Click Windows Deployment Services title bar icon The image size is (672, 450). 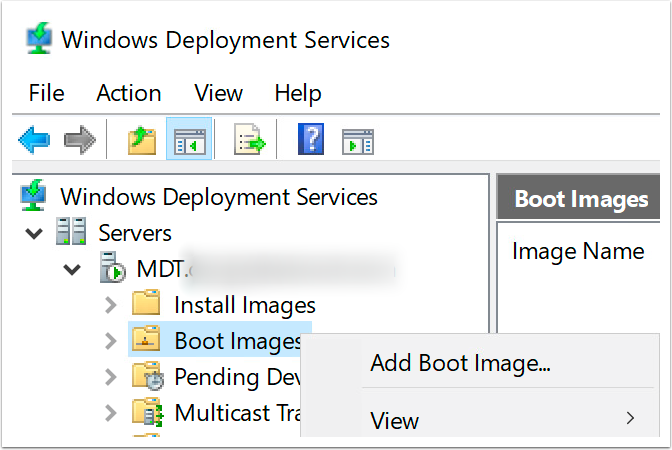click(39, 39)
